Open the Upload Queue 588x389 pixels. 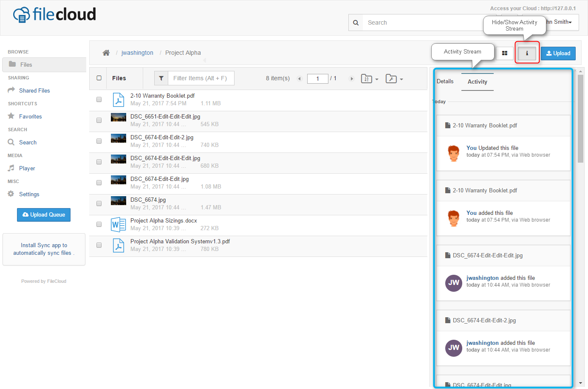pos(44,215)
